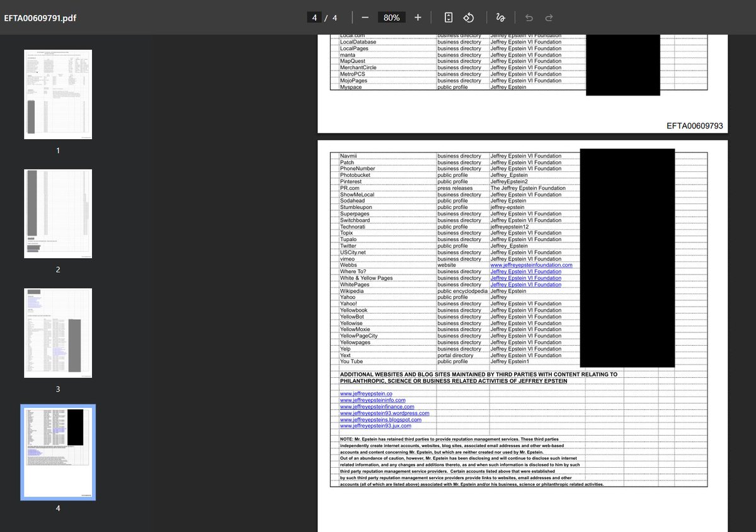This screenshot has height=532, width=756.
Task: Click the "You Tube" cell
Action: tap(351, 361)
